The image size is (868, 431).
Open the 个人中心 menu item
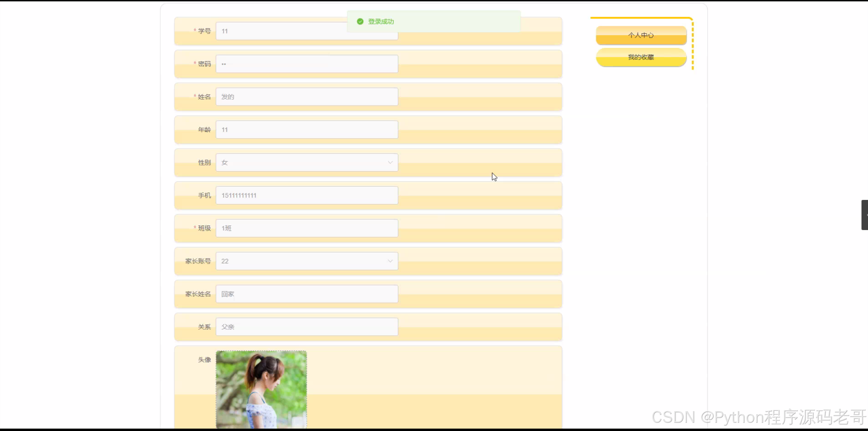point(641,35)
